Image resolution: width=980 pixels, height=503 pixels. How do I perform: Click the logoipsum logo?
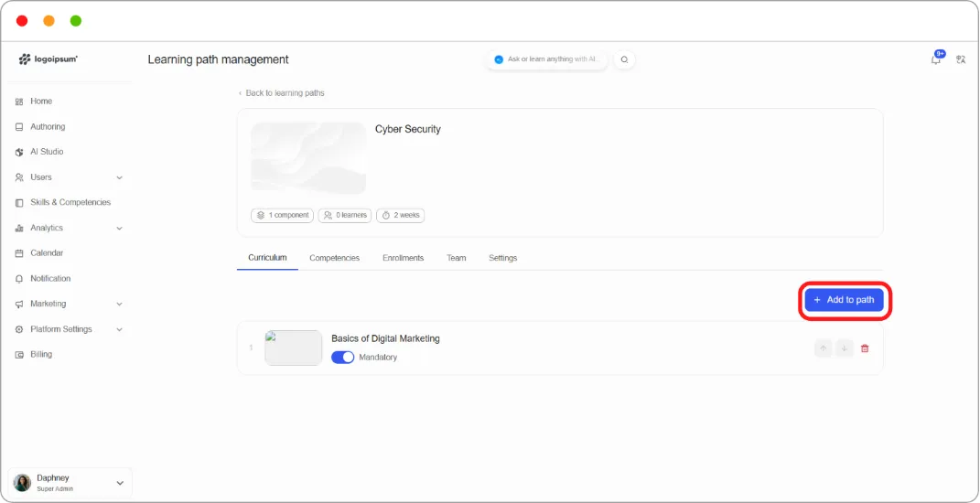[x=48, y=59]
